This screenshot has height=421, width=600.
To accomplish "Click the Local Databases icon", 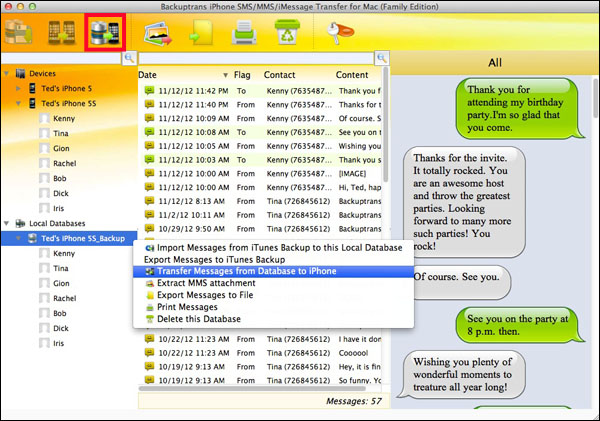I will coord(20,223).
